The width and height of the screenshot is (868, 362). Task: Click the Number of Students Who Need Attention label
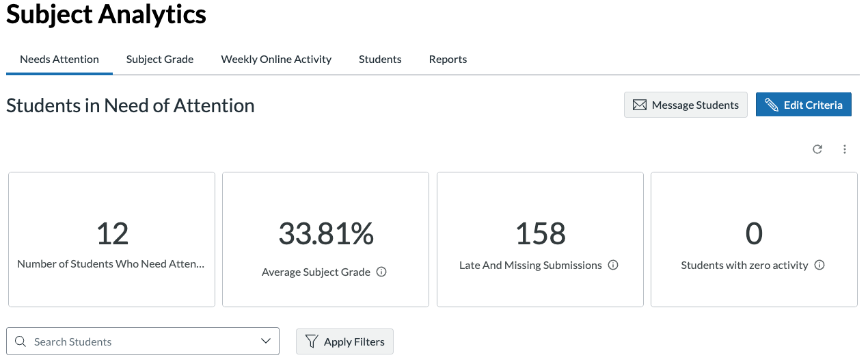coord(111,264)
